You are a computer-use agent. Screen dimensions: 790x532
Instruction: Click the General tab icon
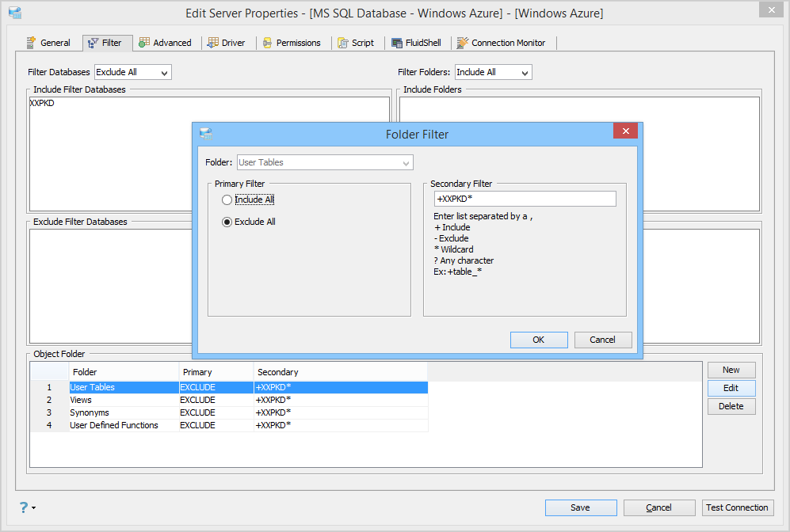31,43
